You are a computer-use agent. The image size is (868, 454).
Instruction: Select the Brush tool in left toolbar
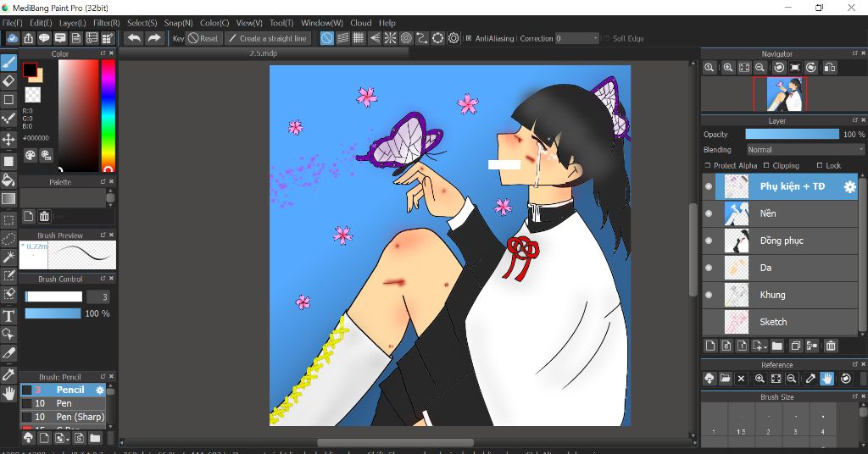click(8, 63)
